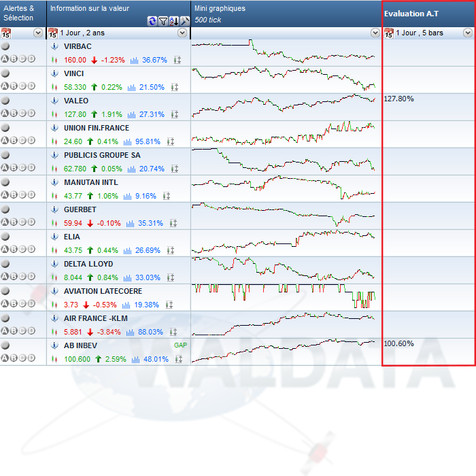
Task: Click the 'Alertes & Sélection' column header
Action: point(19,13)
